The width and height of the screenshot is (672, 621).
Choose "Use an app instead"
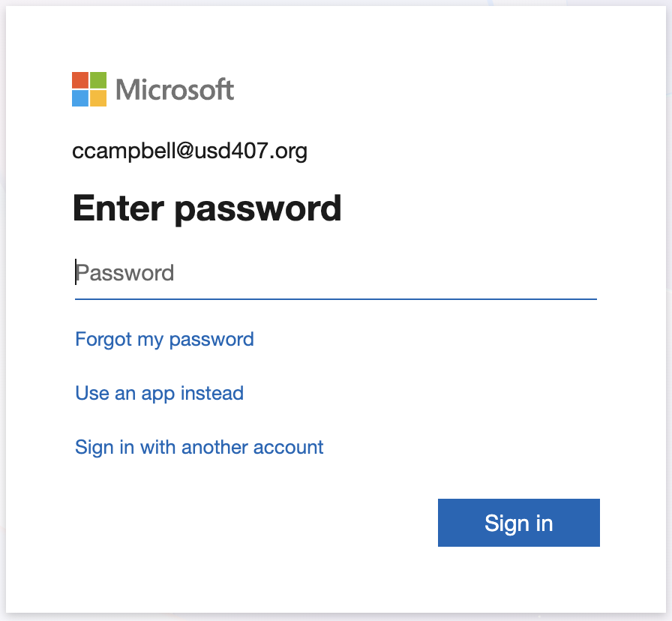tap(159, 393)
